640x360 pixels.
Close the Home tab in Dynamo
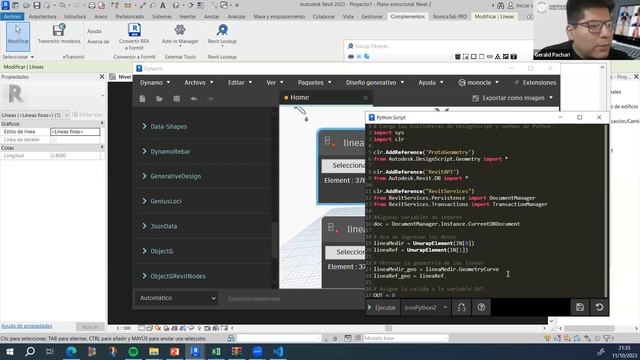point(365,98)
